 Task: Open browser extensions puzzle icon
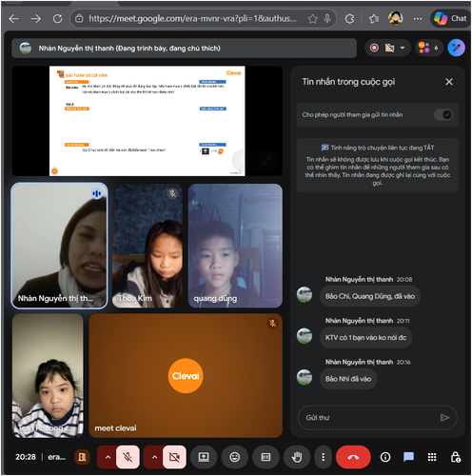[x=349, y=19]
